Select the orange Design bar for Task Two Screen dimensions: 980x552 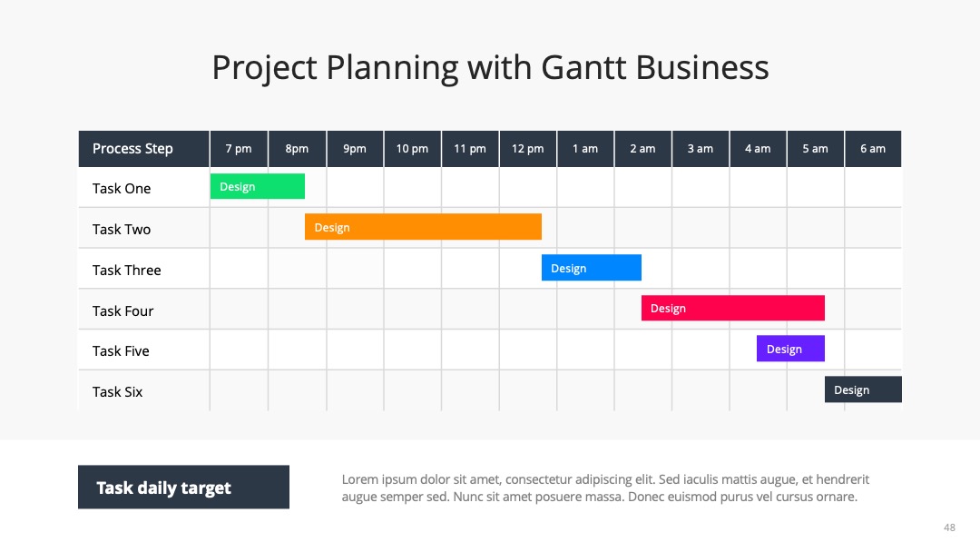pos(423,227)
